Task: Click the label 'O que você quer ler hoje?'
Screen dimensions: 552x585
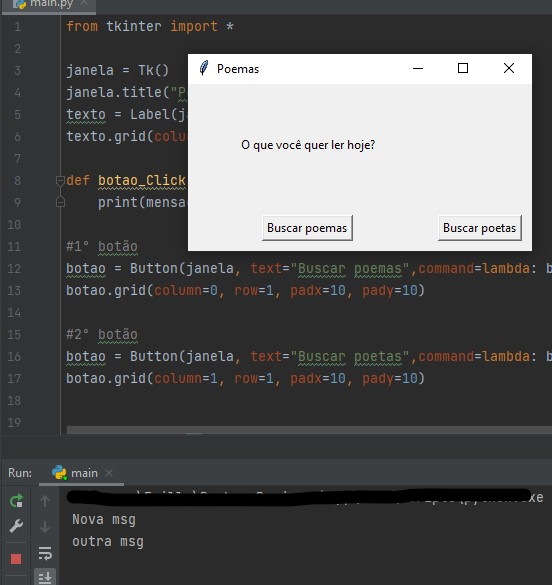Action: coord(308,145)
